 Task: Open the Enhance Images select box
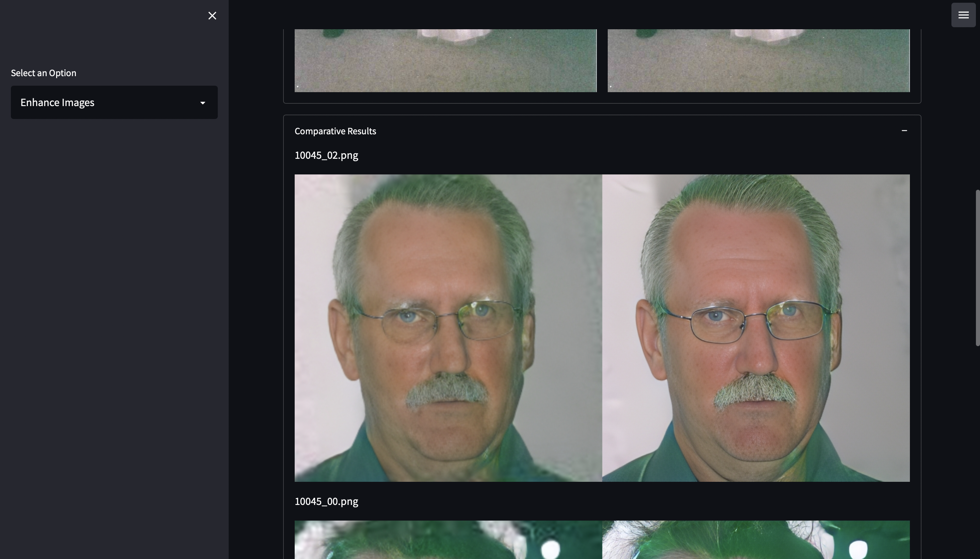click(x=114, y=102)
